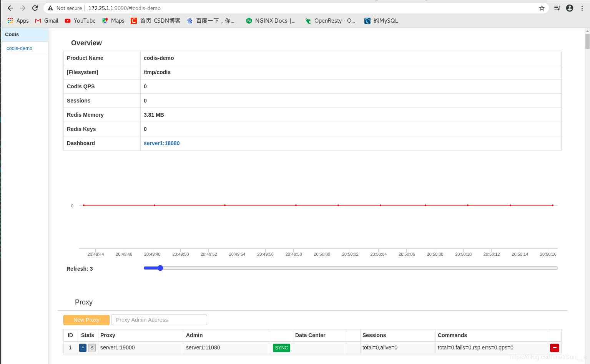The image size is (590, 364).
Task: Click the proxy address server1:19000
Action: (x=118, y=347)
